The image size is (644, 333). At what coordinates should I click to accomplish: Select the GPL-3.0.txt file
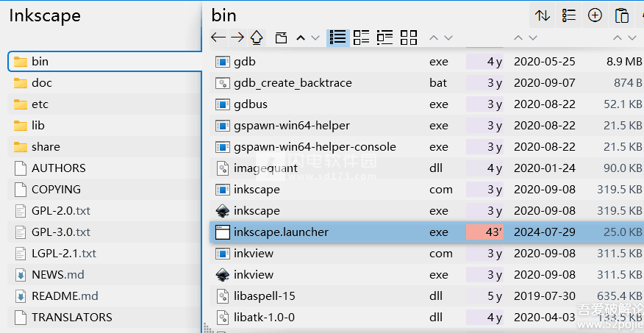coord(104,232)
